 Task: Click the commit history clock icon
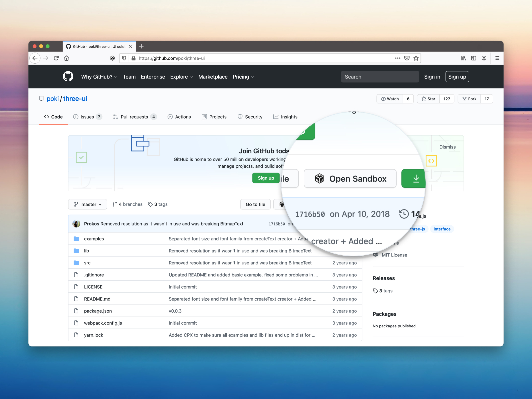(404, 214)
